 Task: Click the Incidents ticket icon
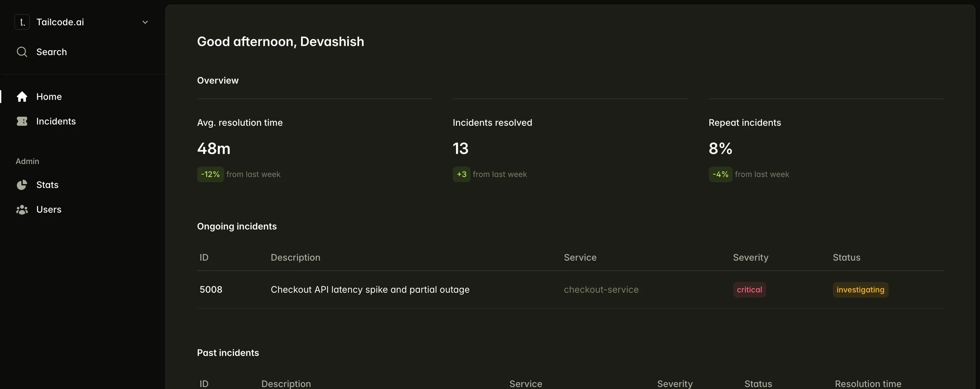click(22, 122)
